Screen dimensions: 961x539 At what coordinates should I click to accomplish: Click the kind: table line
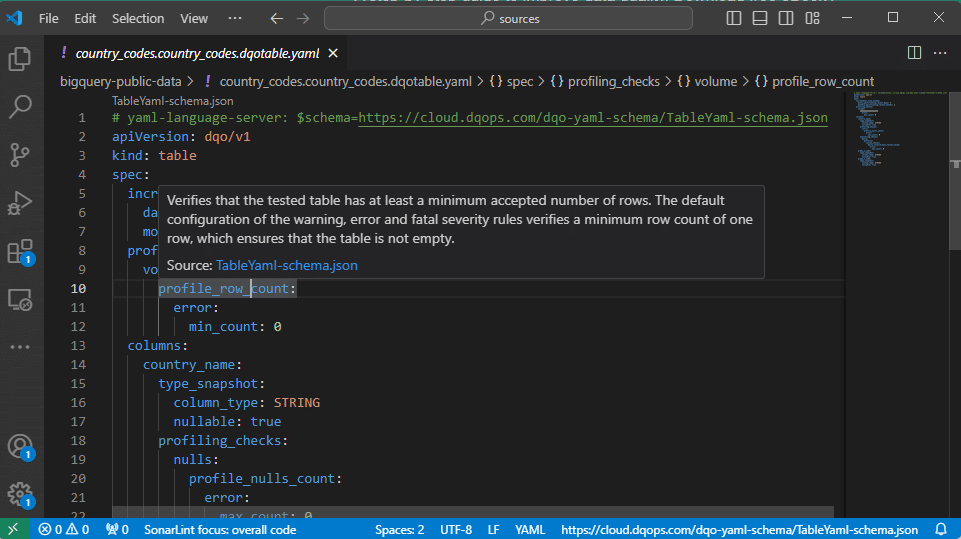tap(154, 155)
